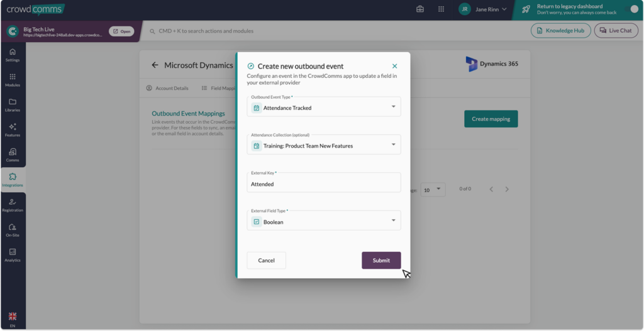Switch to the Account Details tab
Image resolution: width=644 pixels, height=331 pixels.
point(167,88)
